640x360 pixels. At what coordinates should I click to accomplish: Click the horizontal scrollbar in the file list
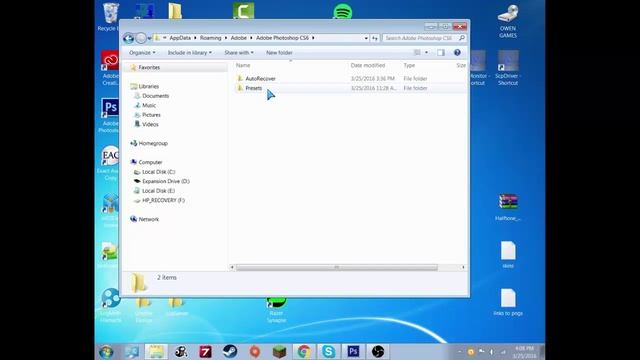click(337, 267)
